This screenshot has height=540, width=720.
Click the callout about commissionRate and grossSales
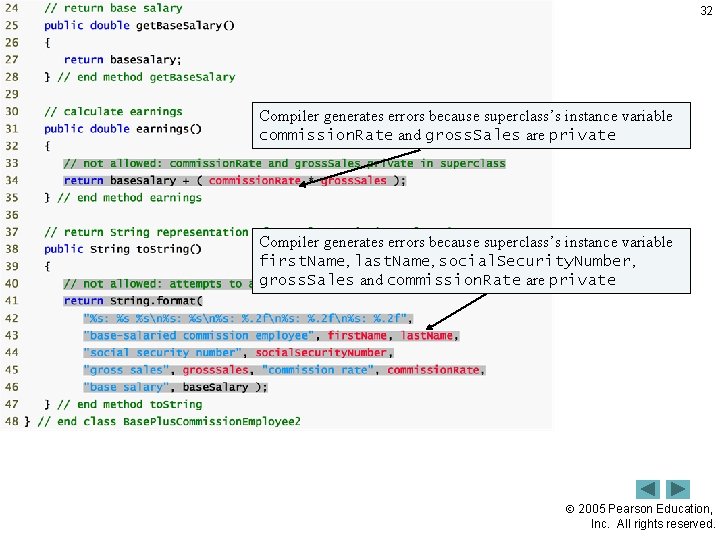click(471, 125)
